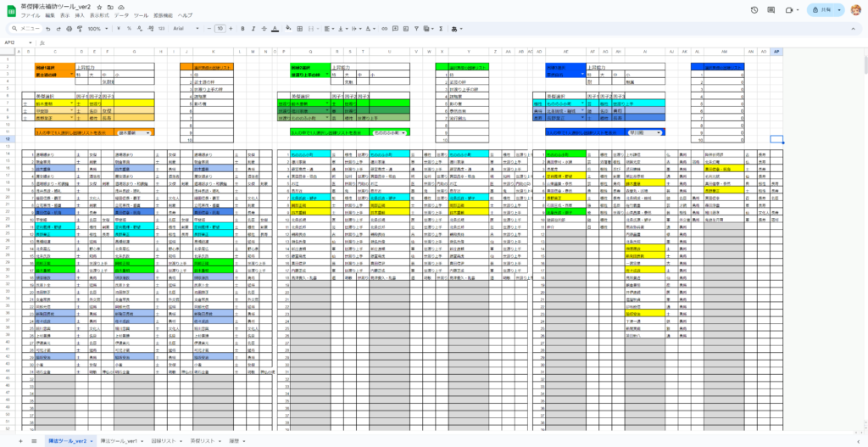Click the 共有 share button
868x447 pixels.
tap(816, 9)
